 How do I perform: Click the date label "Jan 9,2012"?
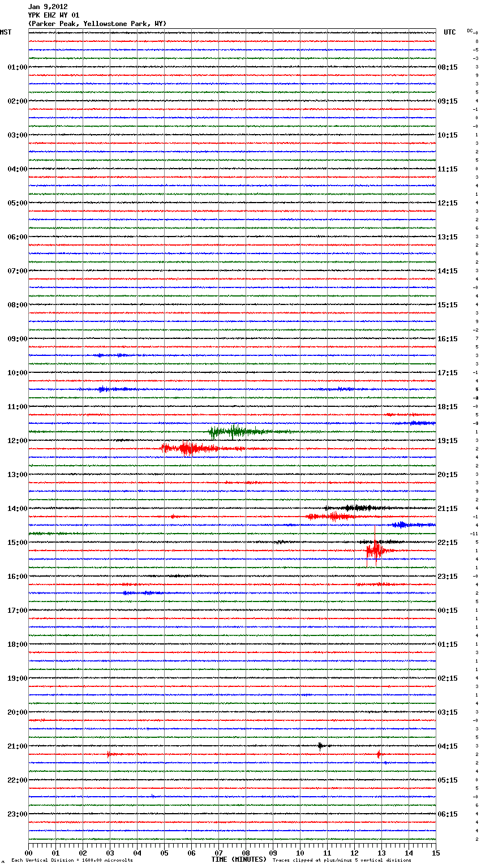pos(48,7)
